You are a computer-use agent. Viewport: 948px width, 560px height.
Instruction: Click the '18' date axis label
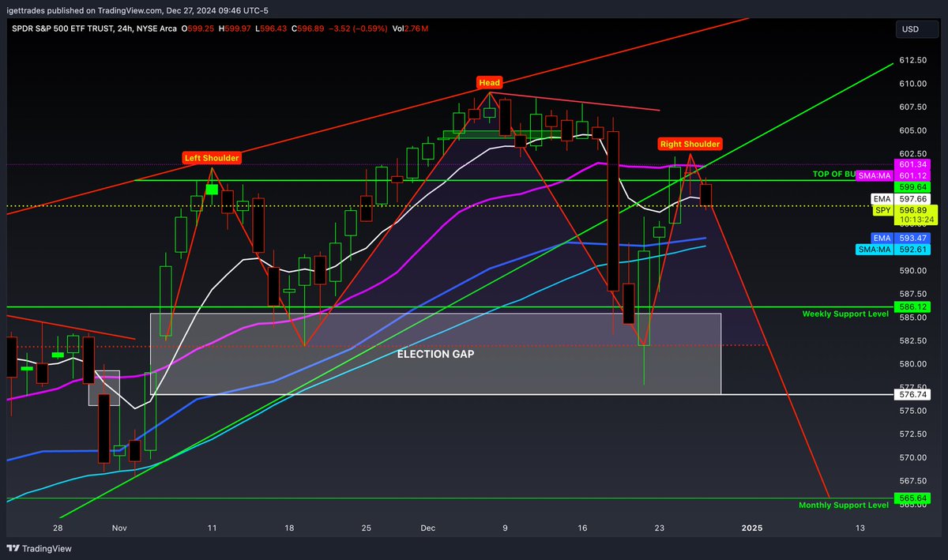click(x=289, y=527)
